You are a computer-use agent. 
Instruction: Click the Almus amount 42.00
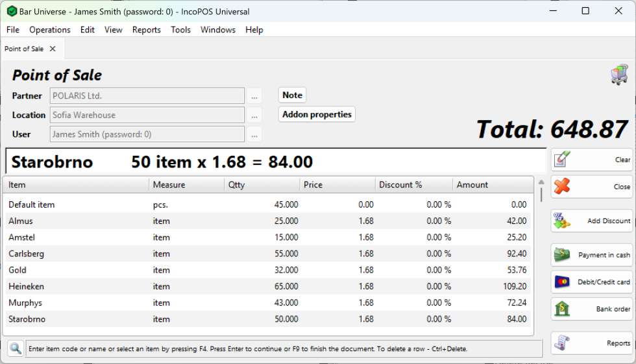pyautogui.click(x=517, y=221)
